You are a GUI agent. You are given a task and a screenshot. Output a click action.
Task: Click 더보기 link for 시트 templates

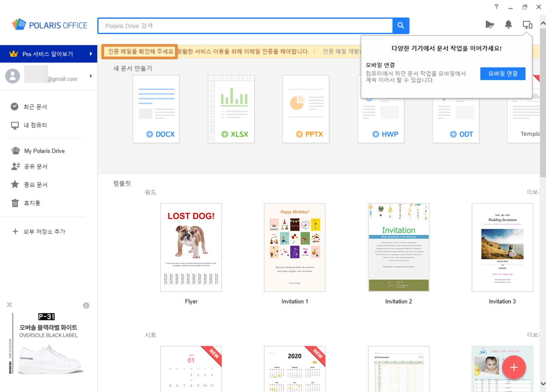pyautogui.click(x=533, y=335)
